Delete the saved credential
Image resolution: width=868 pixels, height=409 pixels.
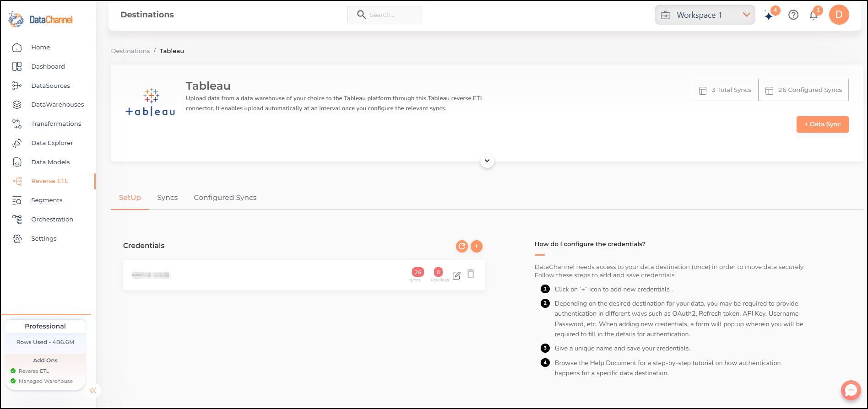[471, 274]
